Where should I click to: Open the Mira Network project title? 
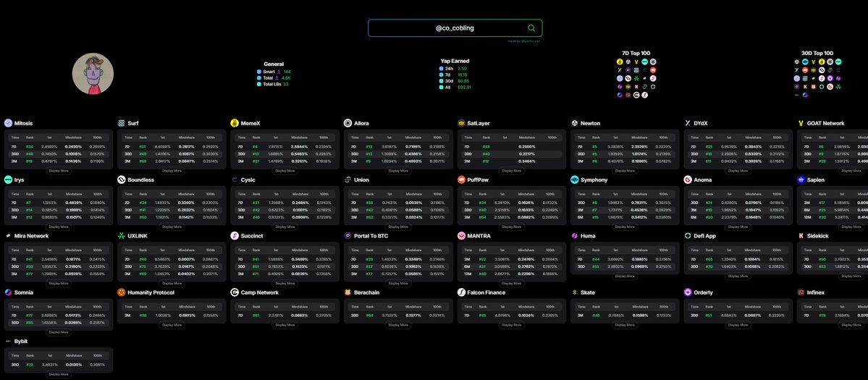tap(33, 236)
